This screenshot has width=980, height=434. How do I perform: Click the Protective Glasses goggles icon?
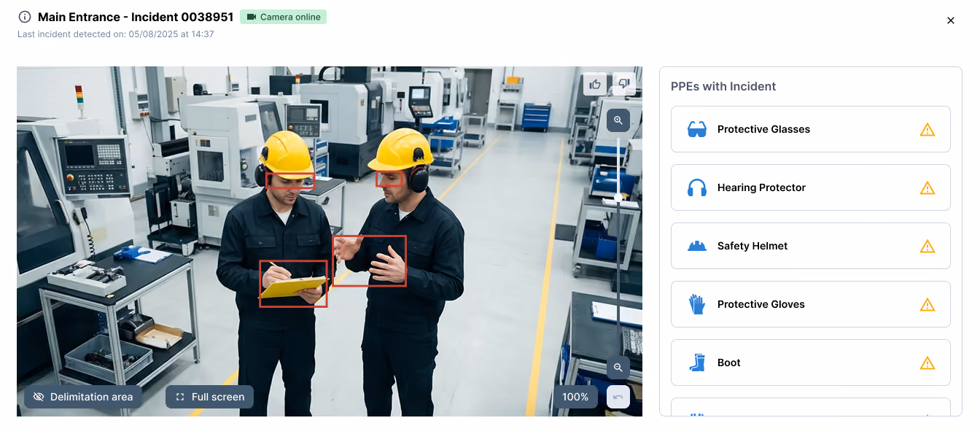pos(697,129)
